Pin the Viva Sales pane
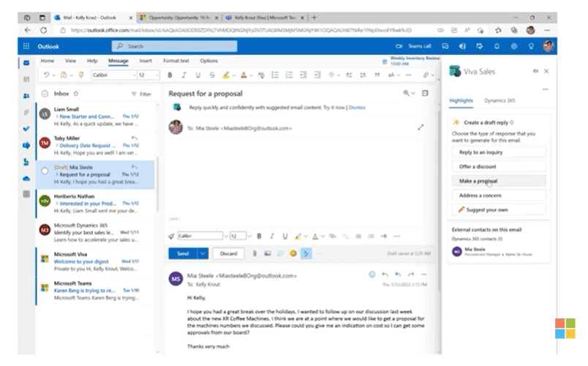 (x=535, y=71)
